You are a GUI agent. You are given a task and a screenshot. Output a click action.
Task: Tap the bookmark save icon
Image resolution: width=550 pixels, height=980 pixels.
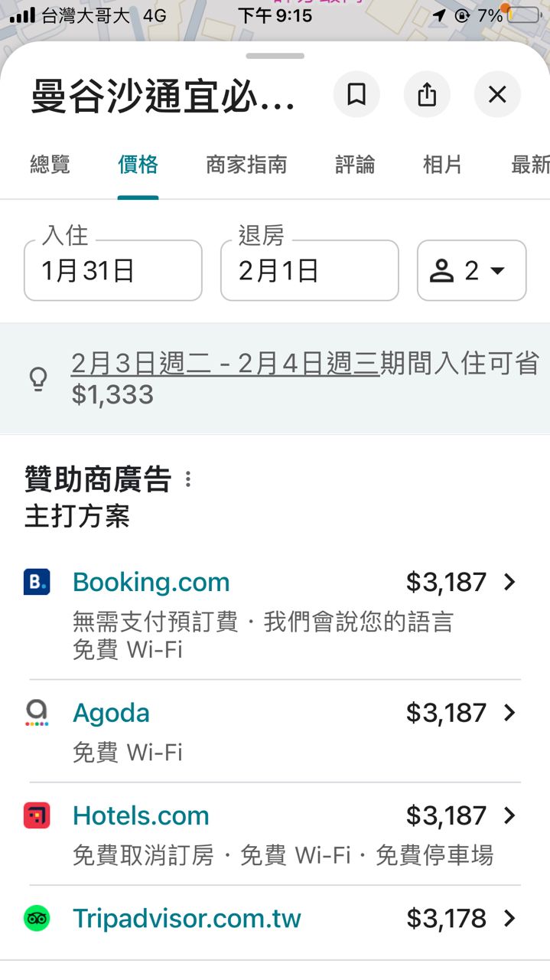[356, 95]
